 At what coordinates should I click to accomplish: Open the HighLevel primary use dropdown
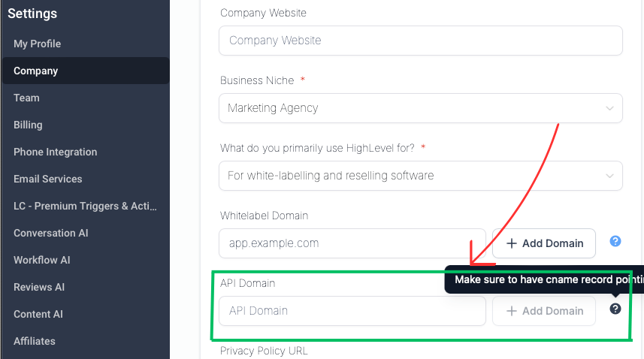[420, 176]
